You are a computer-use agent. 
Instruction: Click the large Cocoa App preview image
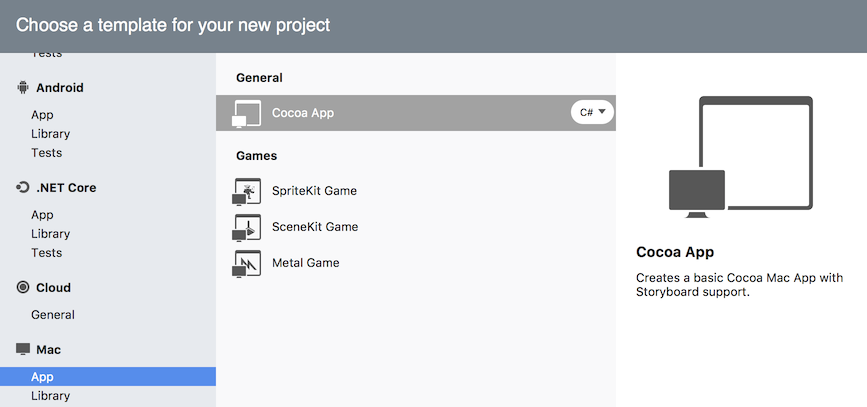(741, 156)
